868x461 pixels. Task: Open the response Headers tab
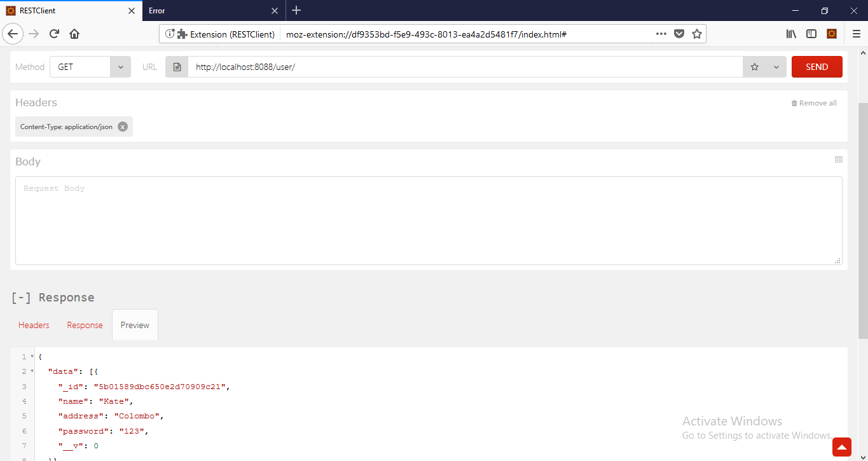[34, 325]
